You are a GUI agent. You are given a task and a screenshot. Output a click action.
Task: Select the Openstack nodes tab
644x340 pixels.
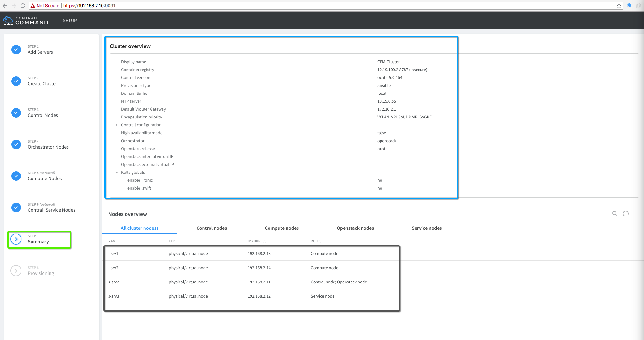355,228
